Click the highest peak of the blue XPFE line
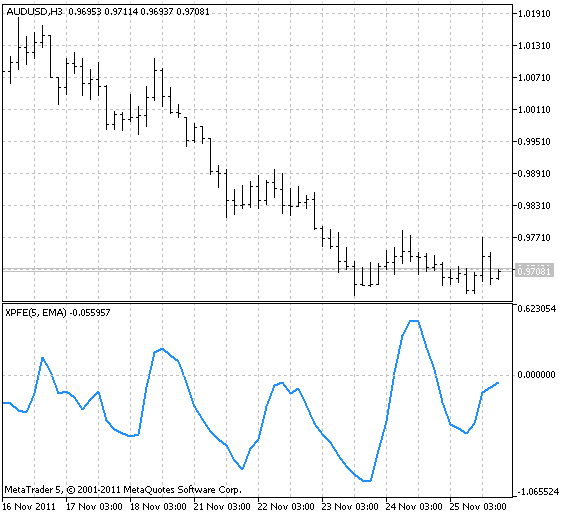The height and width of the screenshot is (518, 565). pyautogui.click(x=414, y=321)
